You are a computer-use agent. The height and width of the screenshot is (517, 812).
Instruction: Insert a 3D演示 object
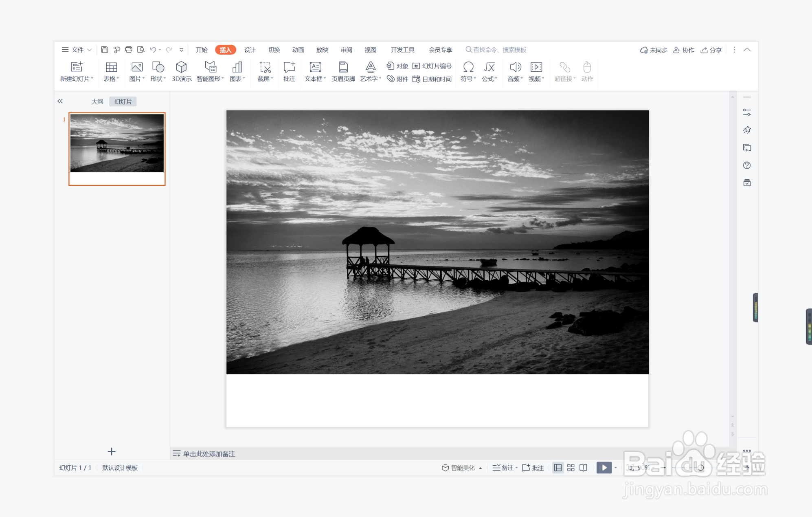181,67
